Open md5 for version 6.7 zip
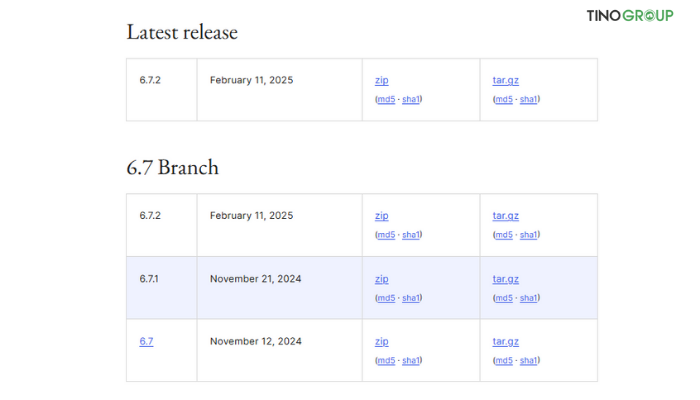 click(386, 360)
